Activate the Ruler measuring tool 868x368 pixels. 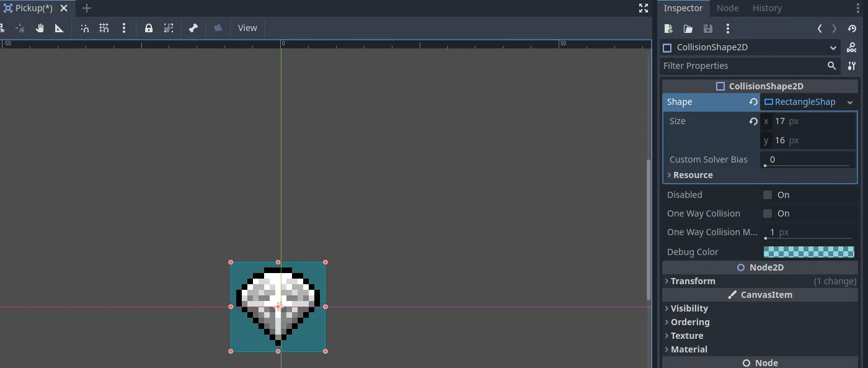60,28
